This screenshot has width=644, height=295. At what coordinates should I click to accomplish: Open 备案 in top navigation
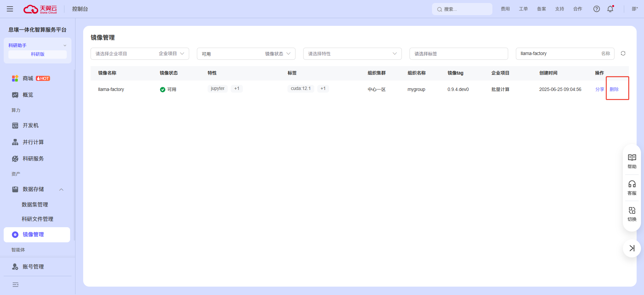[541, 9]
